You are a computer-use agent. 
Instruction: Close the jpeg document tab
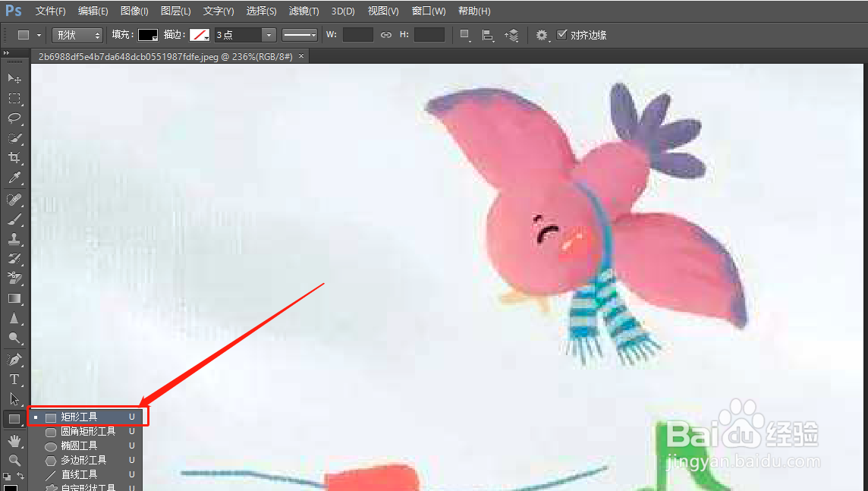pos(301,56)
